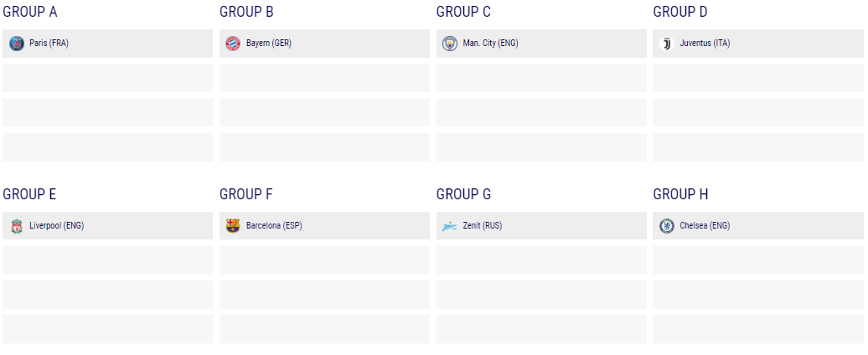The width and height of the screenshot is (868, 355).
Task: Click the GROUP H heading
Action: (680, 194)
